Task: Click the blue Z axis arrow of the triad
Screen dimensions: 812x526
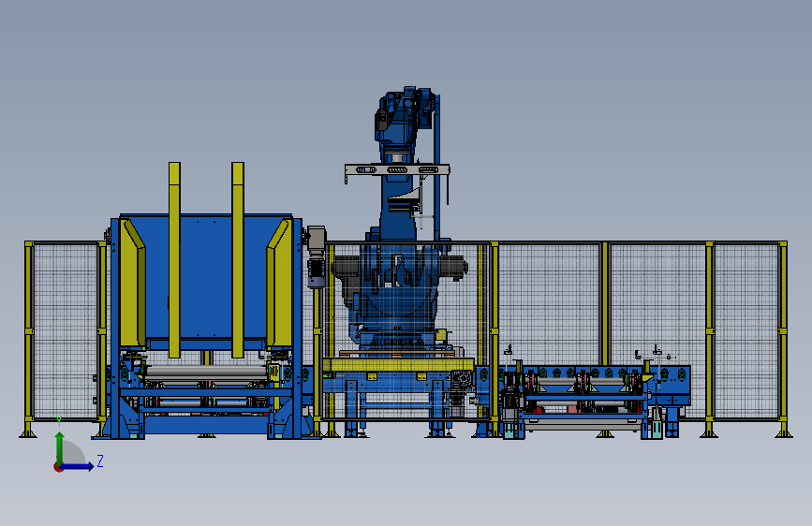Action: tap(78, 466)
